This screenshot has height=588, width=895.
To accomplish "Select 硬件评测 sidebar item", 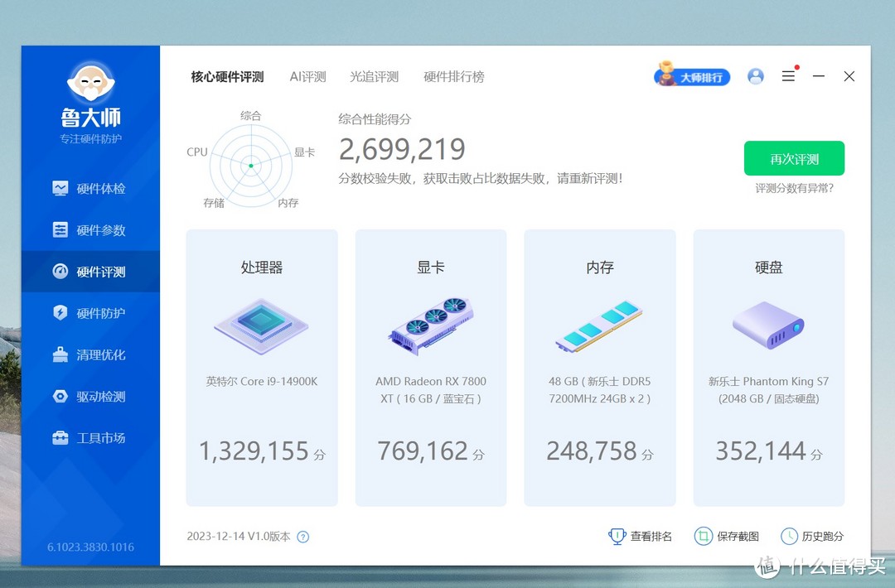I will [x=90, y=272].
